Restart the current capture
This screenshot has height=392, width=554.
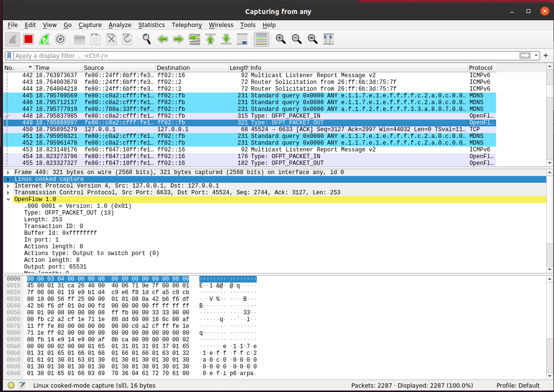coord(44,39)
